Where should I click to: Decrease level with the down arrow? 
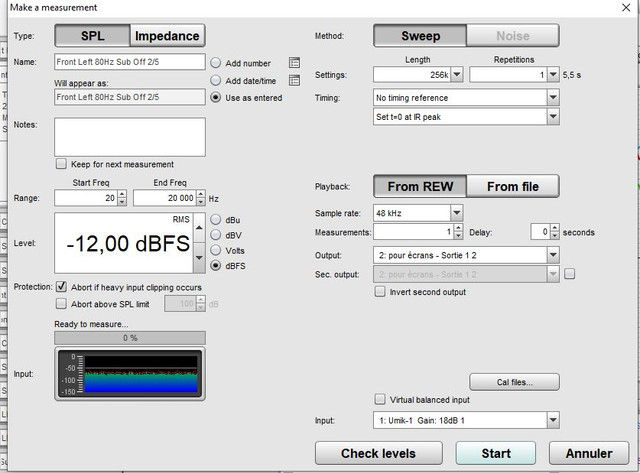tap(199, 258)
